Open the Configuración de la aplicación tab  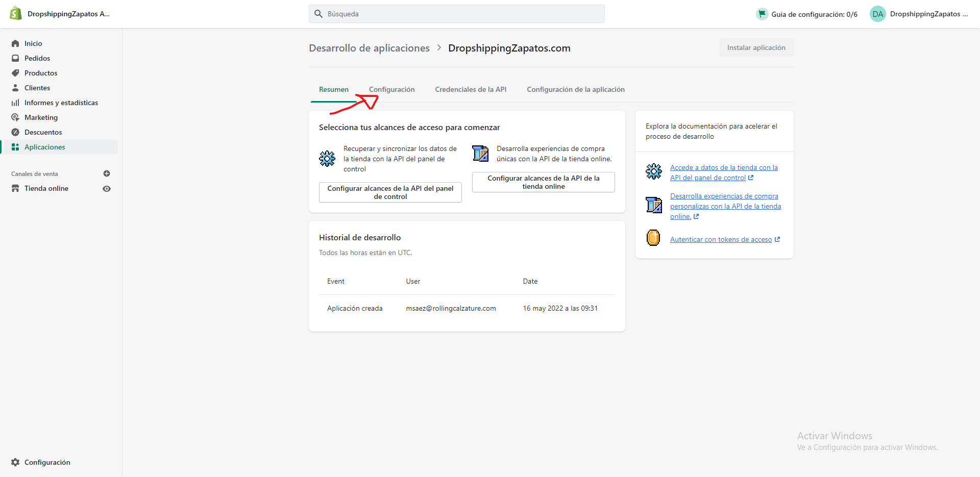(x=575, y=89)
